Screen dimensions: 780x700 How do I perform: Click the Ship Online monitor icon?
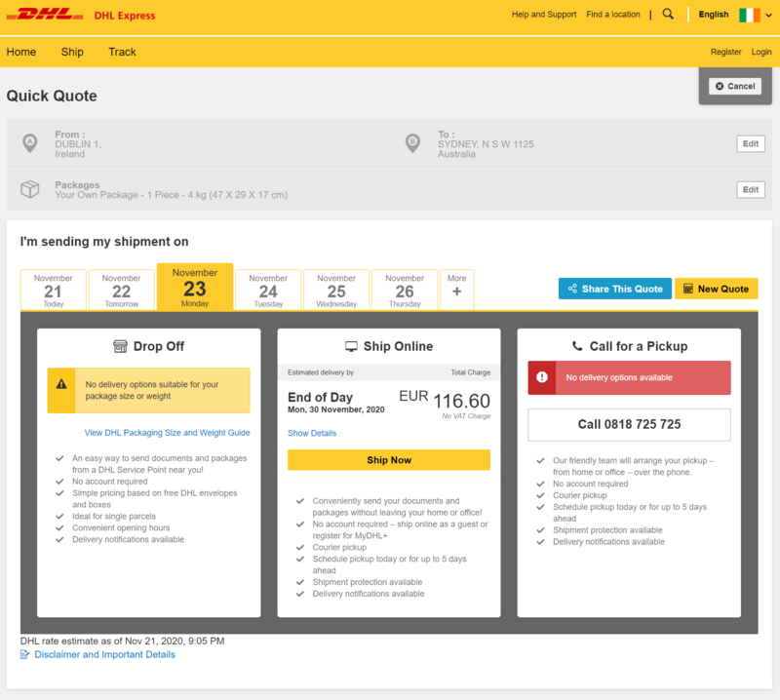click(351, 346)
